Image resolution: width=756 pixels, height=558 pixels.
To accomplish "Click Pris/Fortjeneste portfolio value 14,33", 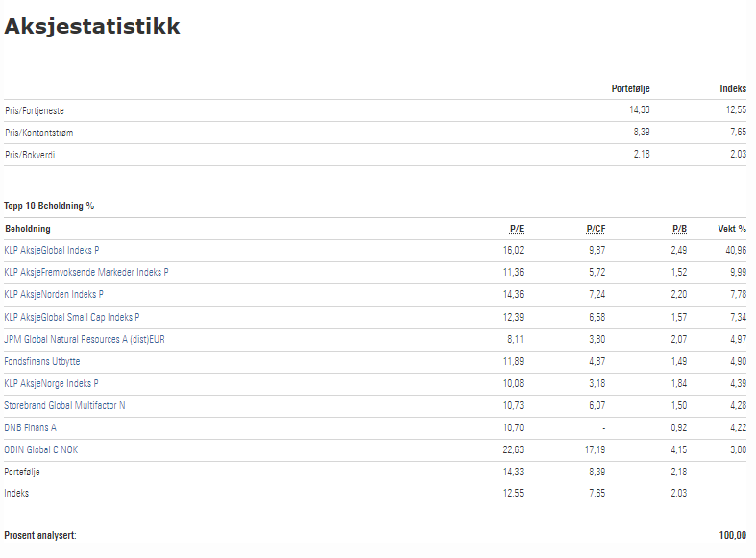I will 640,109.
